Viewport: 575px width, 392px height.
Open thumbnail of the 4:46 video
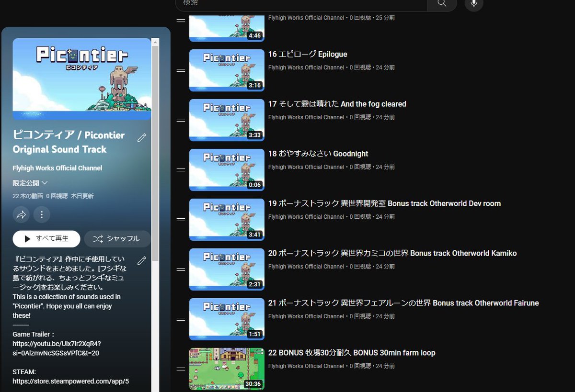tap(227, 28)
